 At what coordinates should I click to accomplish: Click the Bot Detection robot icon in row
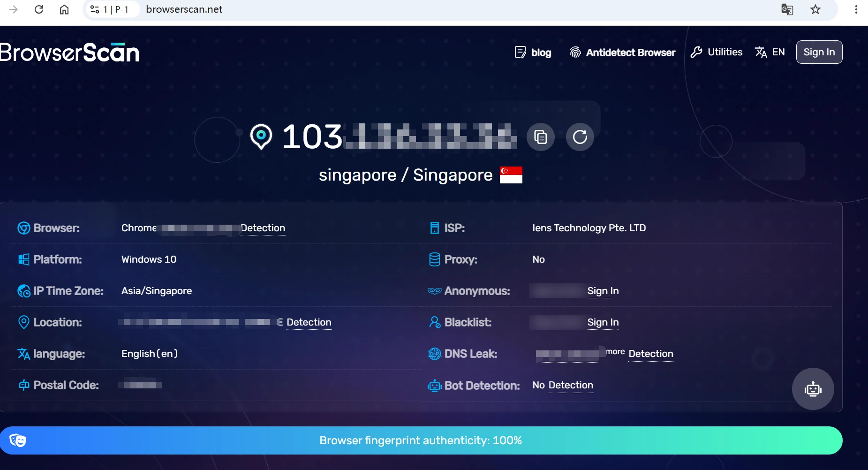tap(435, 386)
